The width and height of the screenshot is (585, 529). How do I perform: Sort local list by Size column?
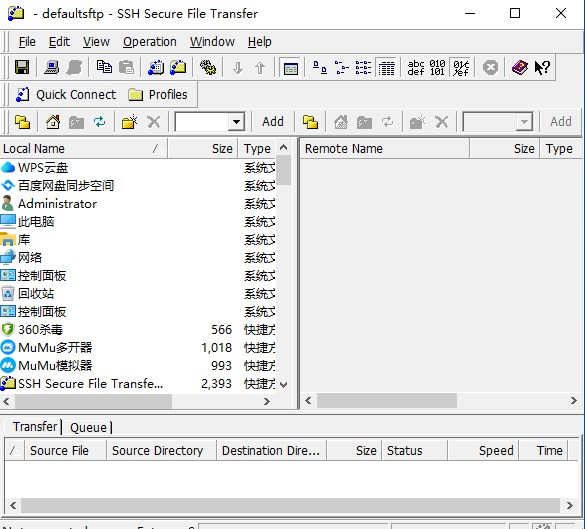point(202,148)
